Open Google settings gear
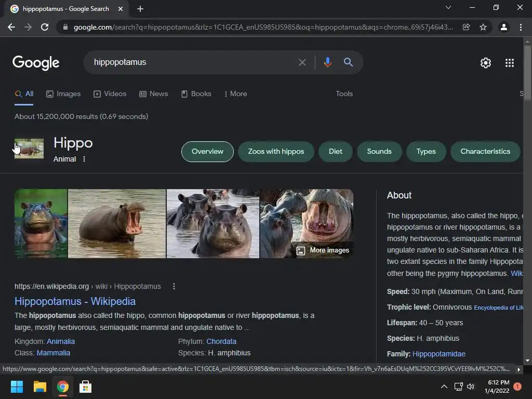The height and width of the screenshot is (399, 532). (486, 63)
